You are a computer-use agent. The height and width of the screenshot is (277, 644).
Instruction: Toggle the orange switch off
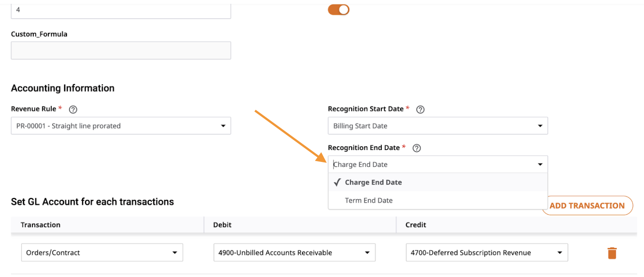(x=339, y=9)
